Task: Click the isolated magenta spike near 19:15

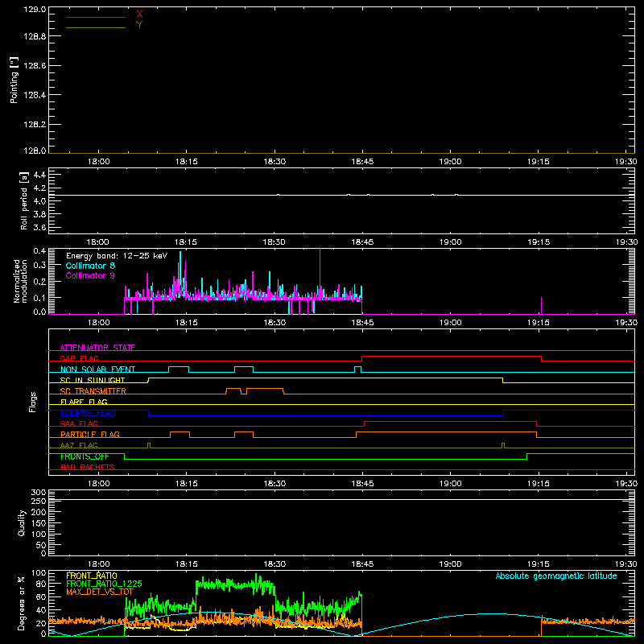Action: [x=541, y=306]
